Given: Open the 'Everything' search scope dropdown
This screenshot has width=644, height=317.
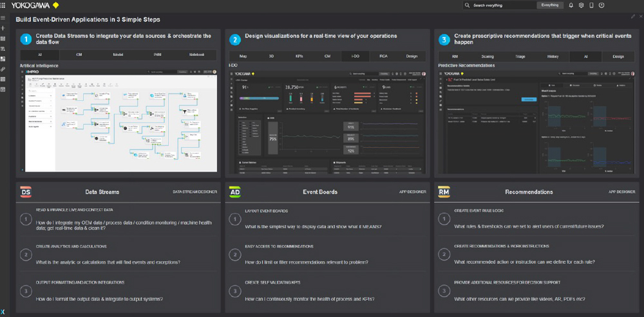Looking at the screenshot, I should [549, 5].
